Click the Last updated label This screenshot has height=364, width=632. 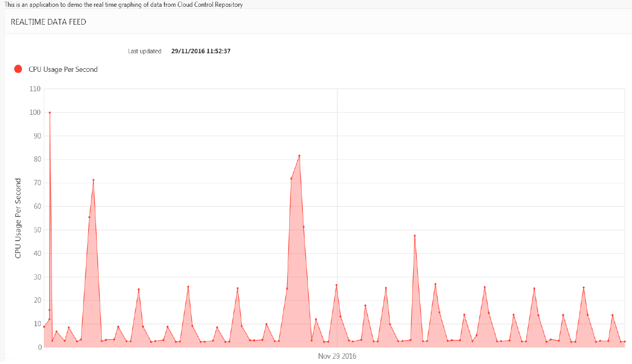pos(145,51)
